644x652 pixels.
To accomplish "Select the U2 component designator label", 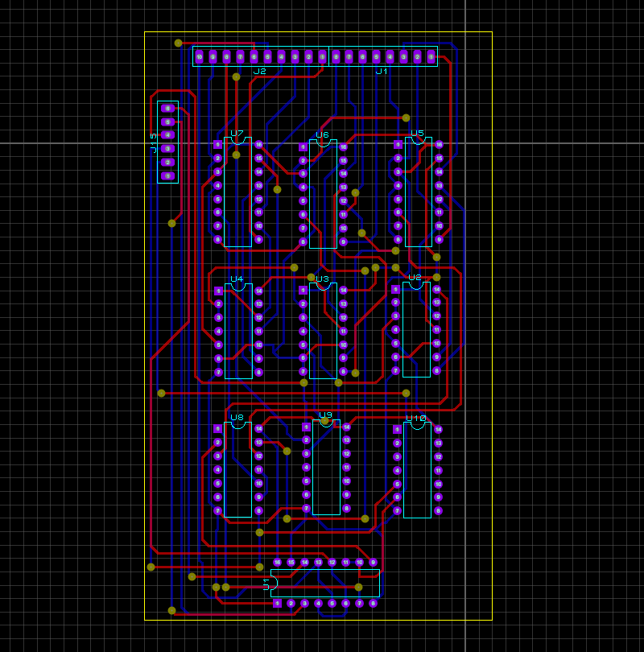I will click(x=415, y=278).
